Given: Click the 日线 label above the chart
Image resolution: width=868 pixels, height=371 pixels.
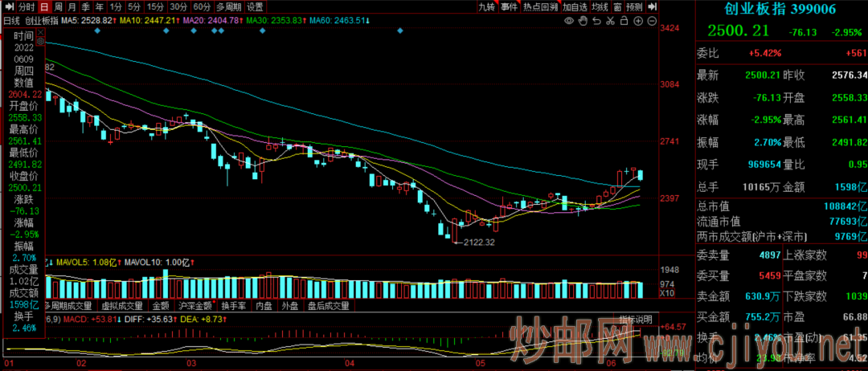Looking at the screenshot, I should click(x=11, y=20).
